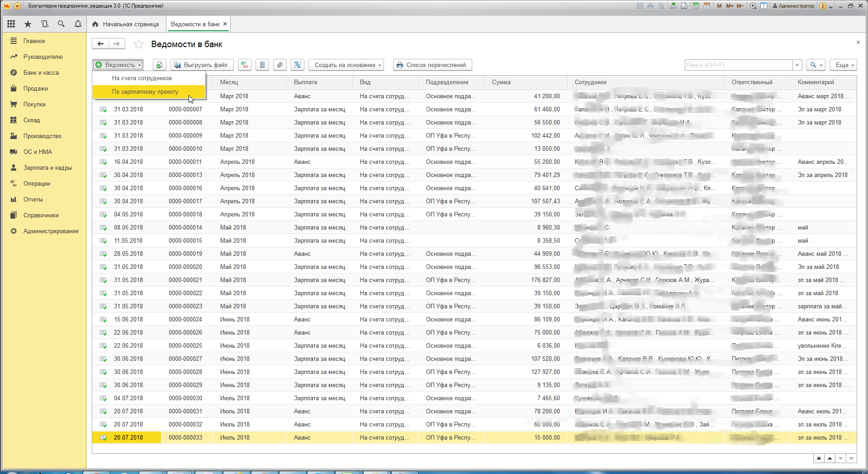Open global search magnifier icon
The width and height of the screenshot is (868, 474).
pos(61,24)
